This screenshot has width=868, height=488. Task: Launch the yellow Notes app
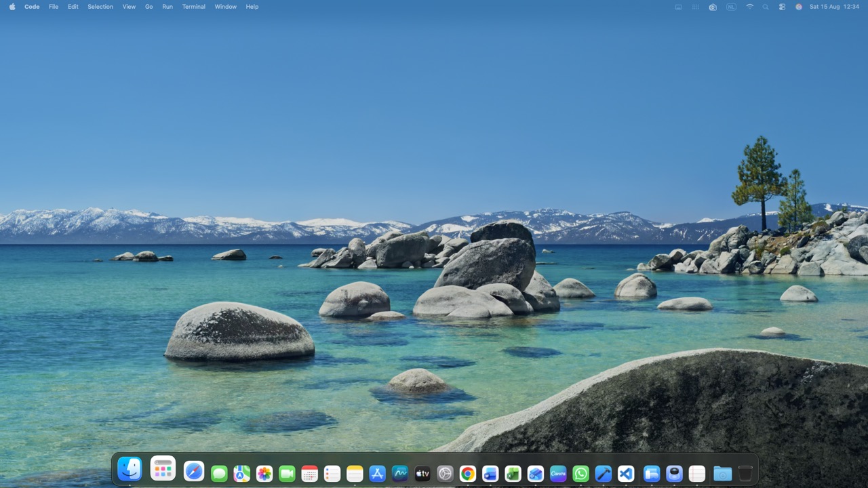355,474
